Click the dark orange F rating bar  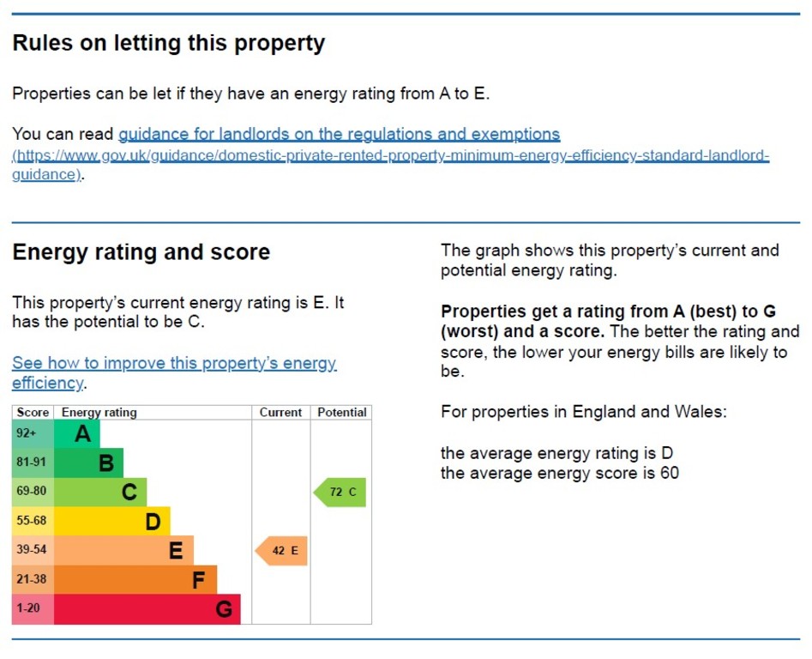tap(135, 580)
